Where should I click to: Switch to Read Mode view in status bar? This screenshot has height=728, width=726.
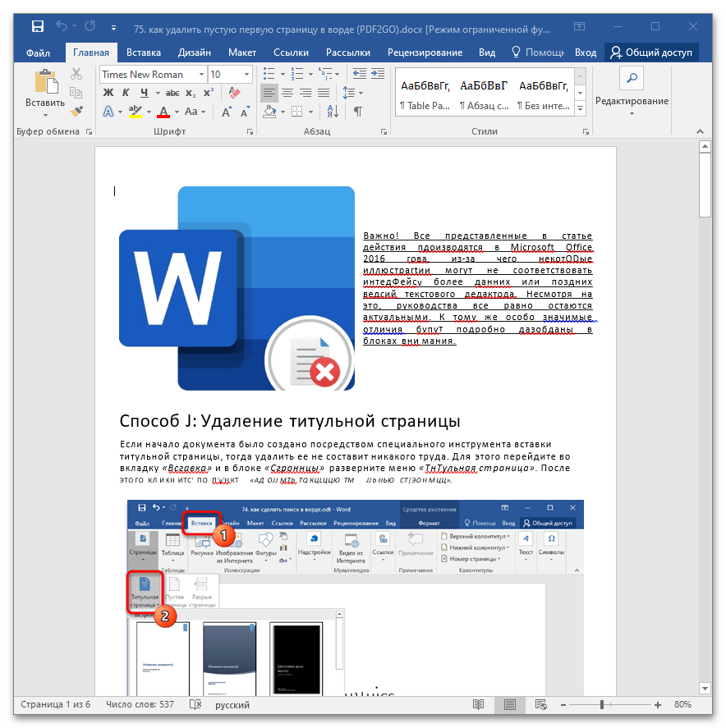pos(479,705)
